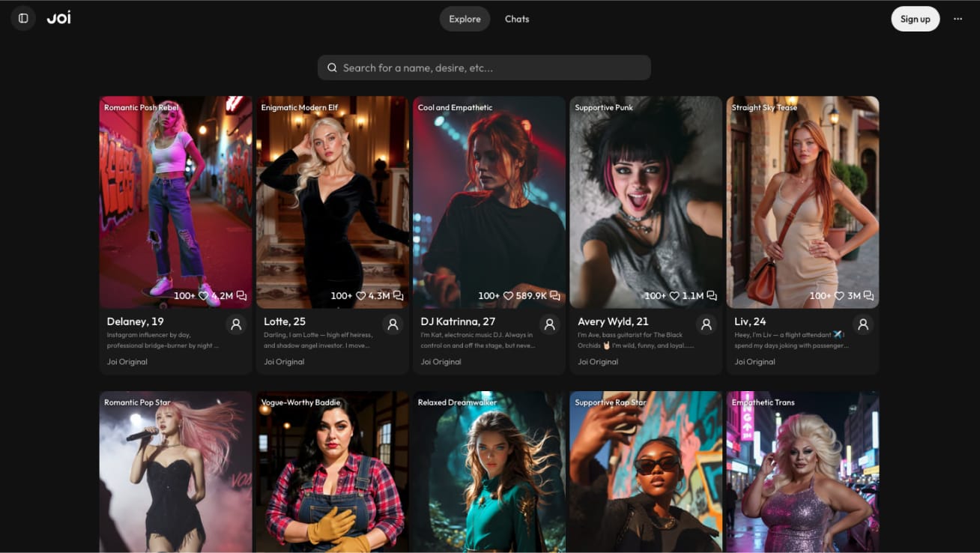Click the name "Lotte, 25"

point(285,321)
